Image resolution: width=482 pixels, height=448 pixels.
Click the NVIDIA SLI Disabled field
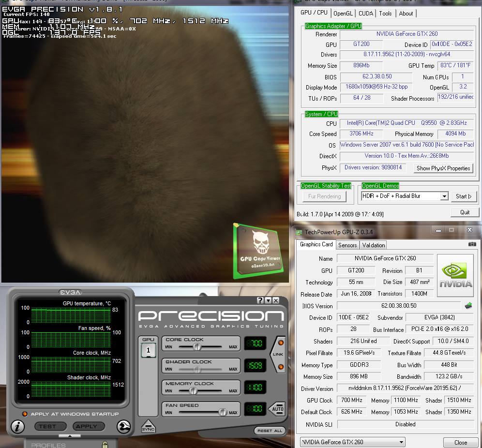pyautogui.click(x=405, y=424)
